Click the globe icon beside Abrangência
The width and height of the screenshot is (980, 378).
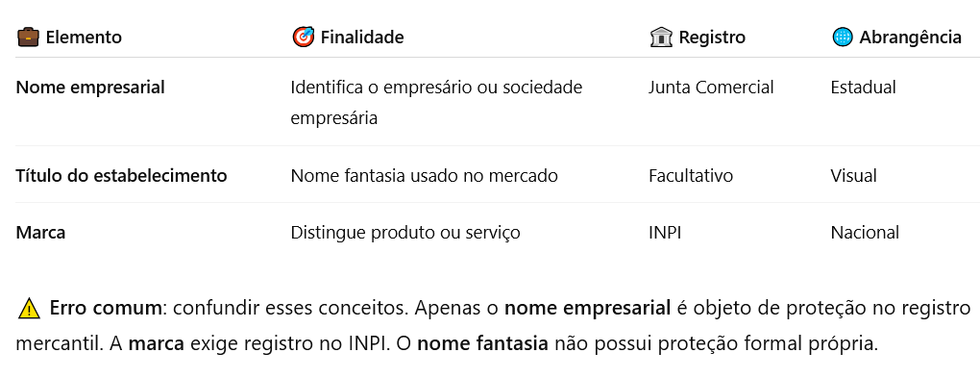click(843, 38)
